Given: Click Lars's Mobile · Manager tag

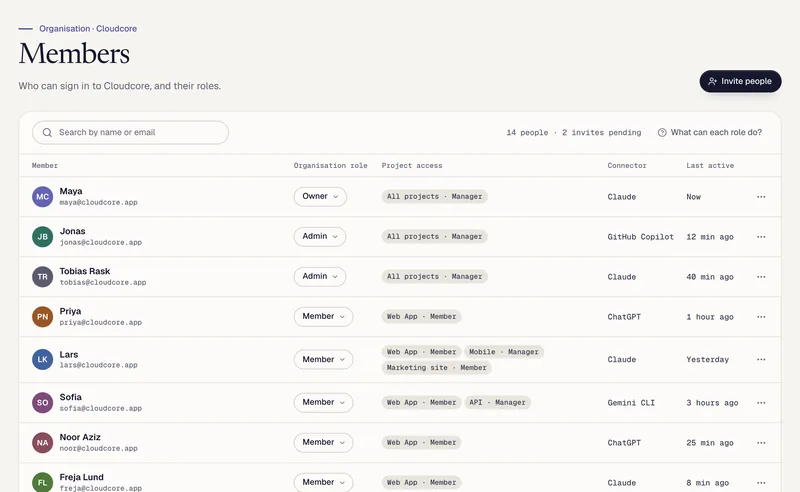Looking at the screenshot, I should point(504,352).
